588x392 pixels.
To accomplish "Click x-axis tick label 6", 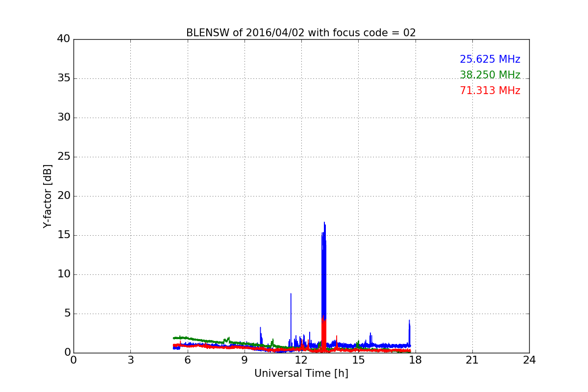I will (187, 360).
